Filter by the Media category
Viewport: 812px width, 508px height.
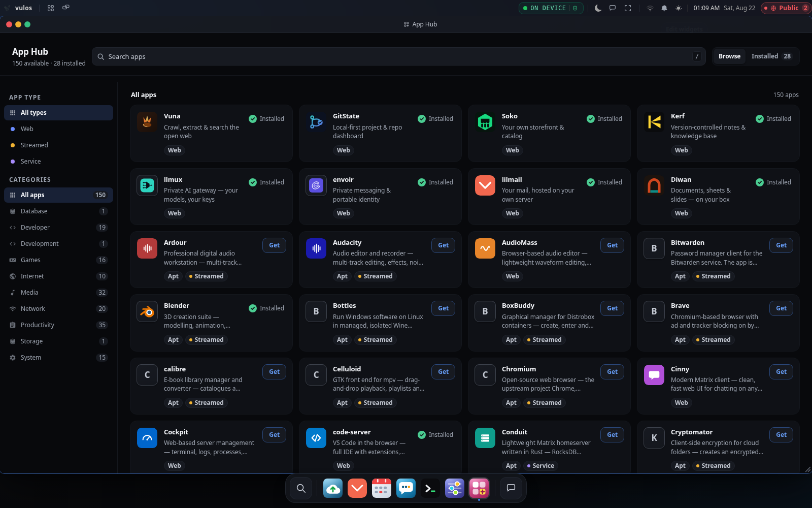point(58,293)
